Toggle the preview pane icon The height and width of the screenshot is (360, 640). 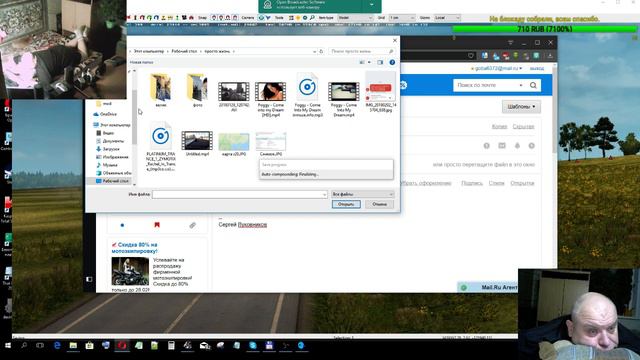[x=380, y=62]
